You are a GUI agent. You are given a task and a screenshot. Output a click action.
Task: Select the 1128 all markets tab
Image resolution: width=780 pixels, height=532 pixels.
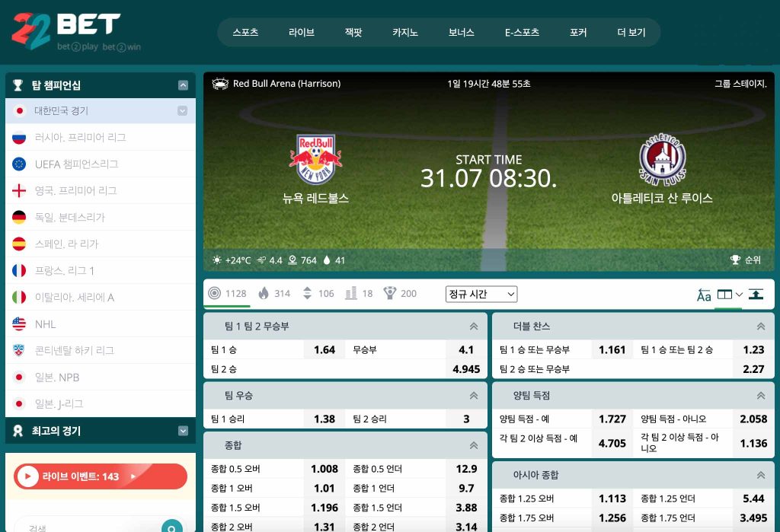click(x=227, y=293)
